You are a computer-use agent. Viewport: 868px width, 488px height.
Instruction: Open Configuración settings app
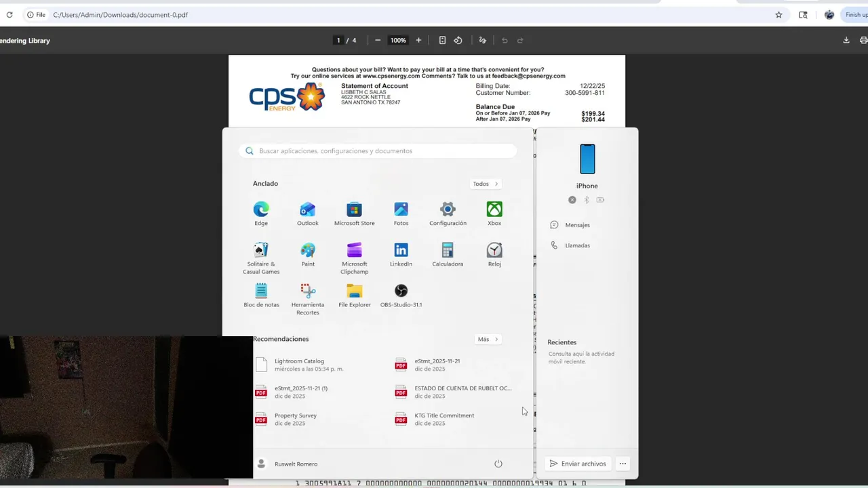[x=448, y=213]
